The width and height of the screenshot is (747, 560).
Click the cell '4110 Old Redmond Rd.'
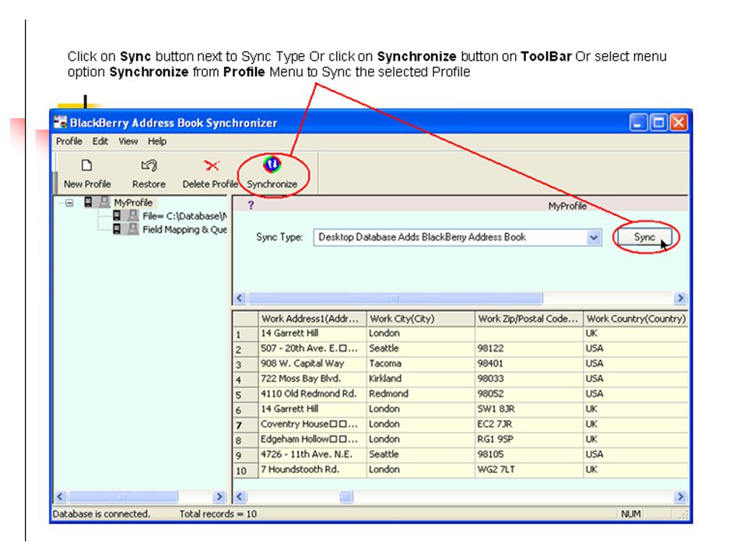coord(312,394)
